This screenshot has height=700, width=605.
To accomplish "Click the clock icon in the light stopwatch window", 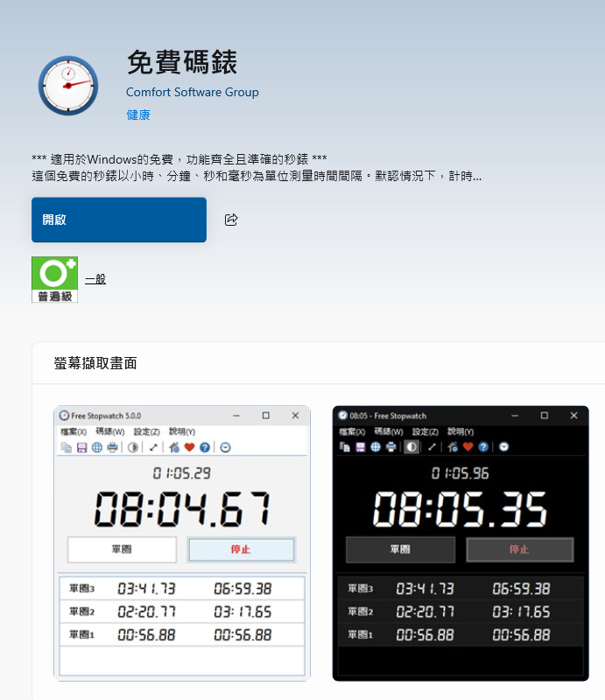I will 226,447.
